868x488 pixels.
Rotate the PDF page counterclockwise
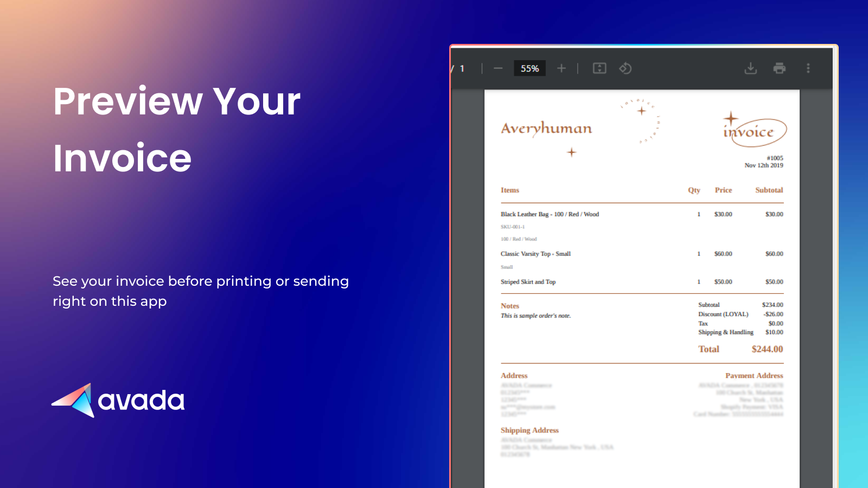pos(626,68)
